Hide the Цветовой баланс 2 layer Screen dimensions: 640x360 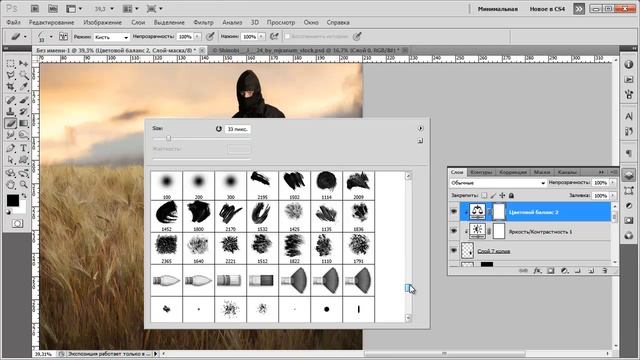click(453, 211)
